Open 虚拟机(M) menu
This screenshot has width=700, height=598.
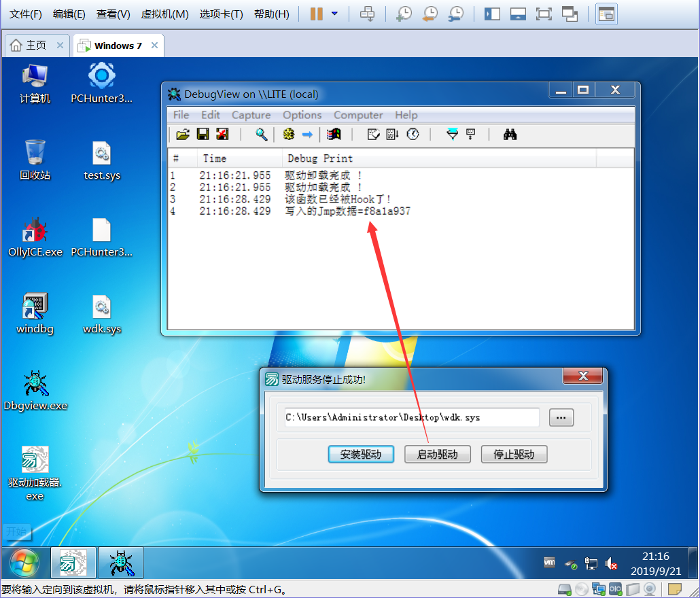coord(164,14)
